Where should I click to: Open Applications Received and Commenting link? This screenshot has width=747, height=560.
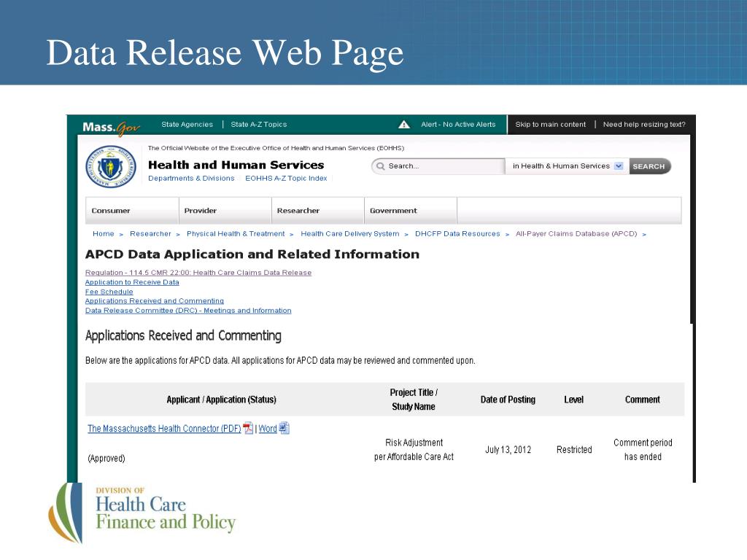pyautogui.click(x=155, y=301)
